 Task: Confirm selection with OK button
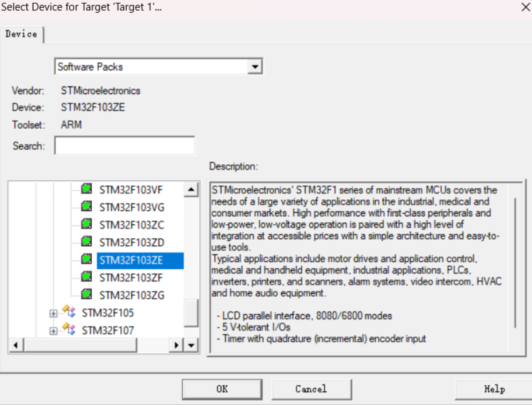[222, 389]
